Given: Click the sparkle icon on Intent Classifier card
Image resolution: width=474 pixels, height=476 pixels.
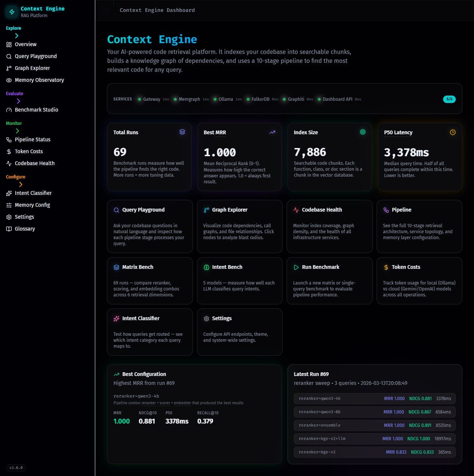Looking at the screenshot, I should (x=116, y=319).
